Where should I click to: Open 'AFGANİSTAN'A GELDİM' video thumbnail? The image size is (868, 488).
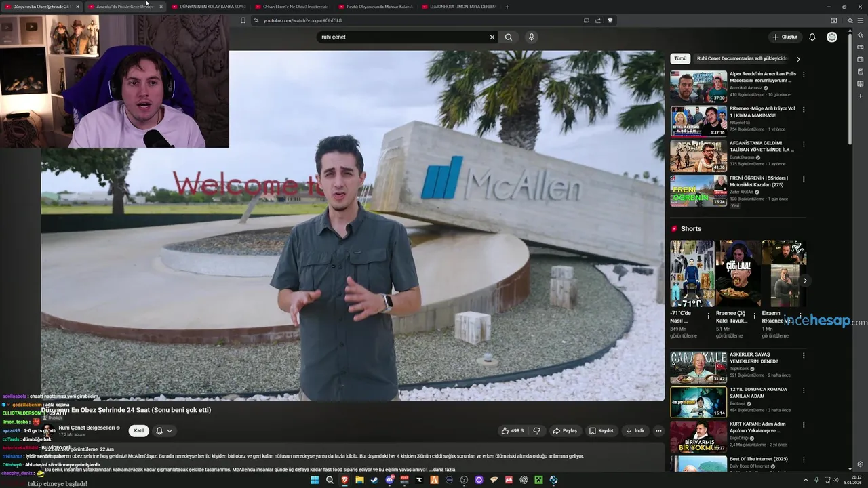[698, 156]
